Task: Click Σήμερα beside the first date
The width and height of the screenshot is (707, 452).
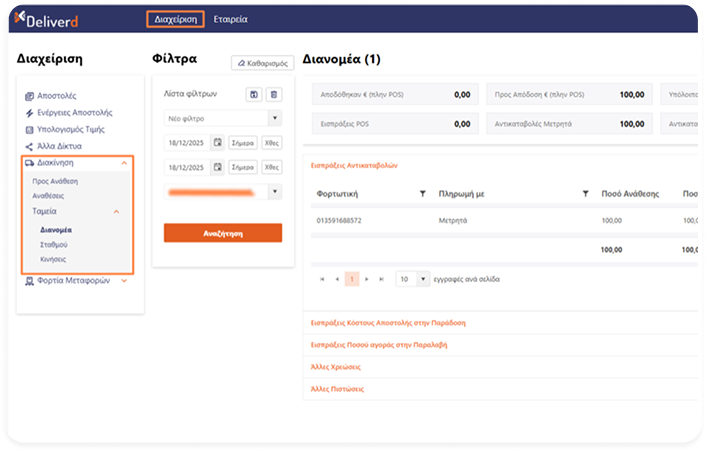Action: click(x=243, y=143)
